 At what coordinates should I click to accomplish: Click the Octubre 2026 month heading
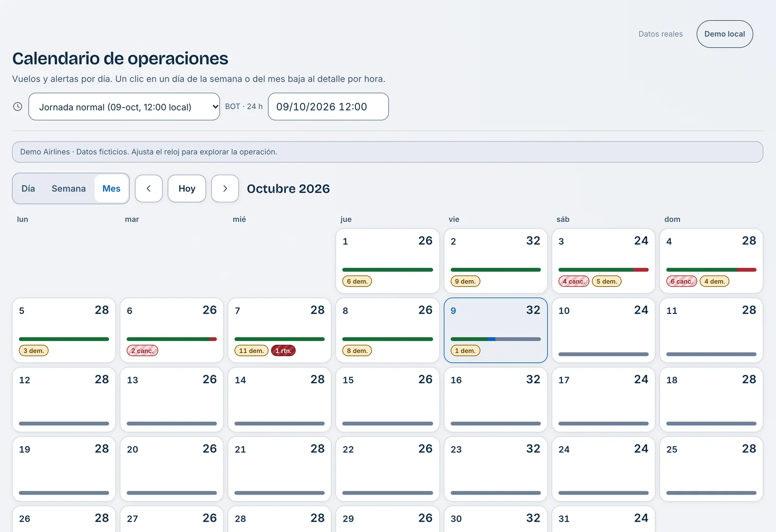(x=288, y=189)
